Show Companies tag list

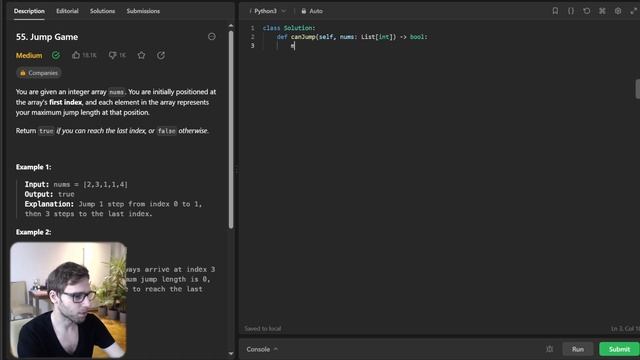pyautogui.click(x=39, y=73)
